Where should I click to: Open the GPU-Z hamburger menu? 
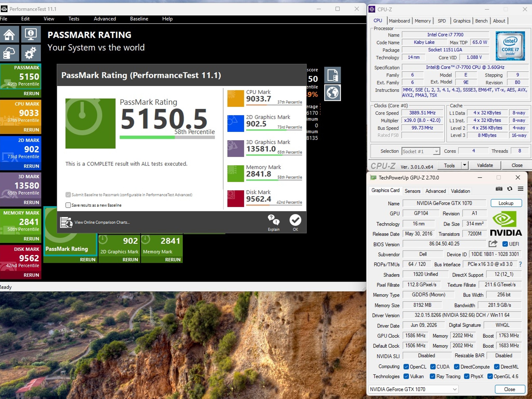tap(521, 189)
